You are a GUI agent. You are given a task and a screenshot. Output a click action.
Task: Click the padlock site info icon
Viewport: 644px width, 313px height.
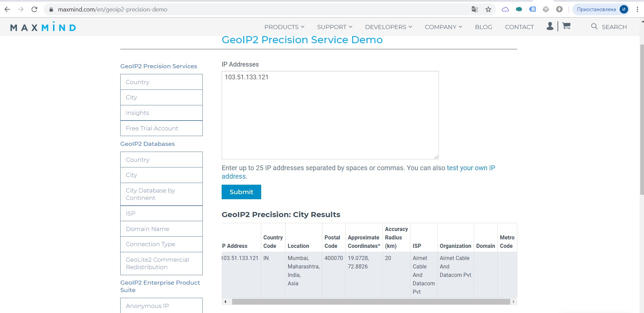(x=51, y=9)
